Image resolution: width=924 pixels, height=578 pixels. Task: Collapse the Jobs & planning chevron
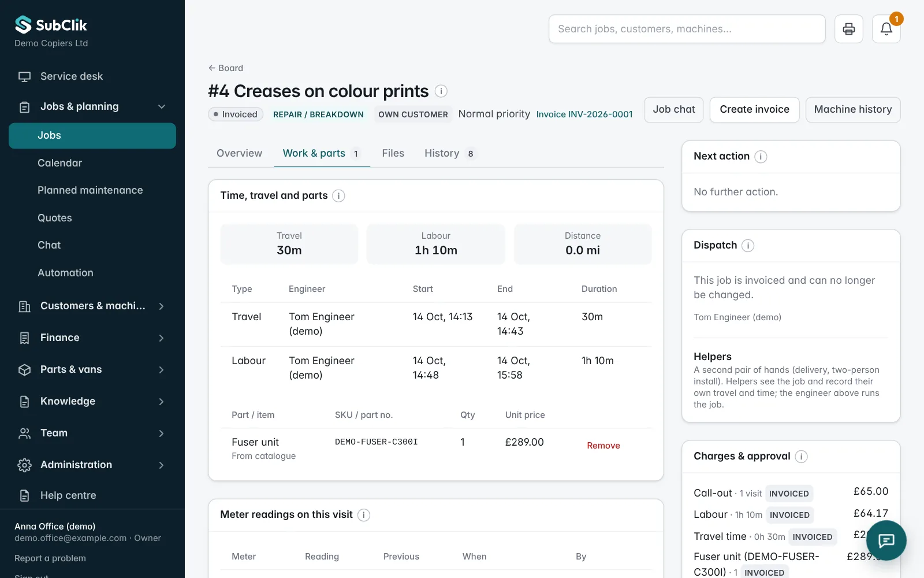point(162,107)
